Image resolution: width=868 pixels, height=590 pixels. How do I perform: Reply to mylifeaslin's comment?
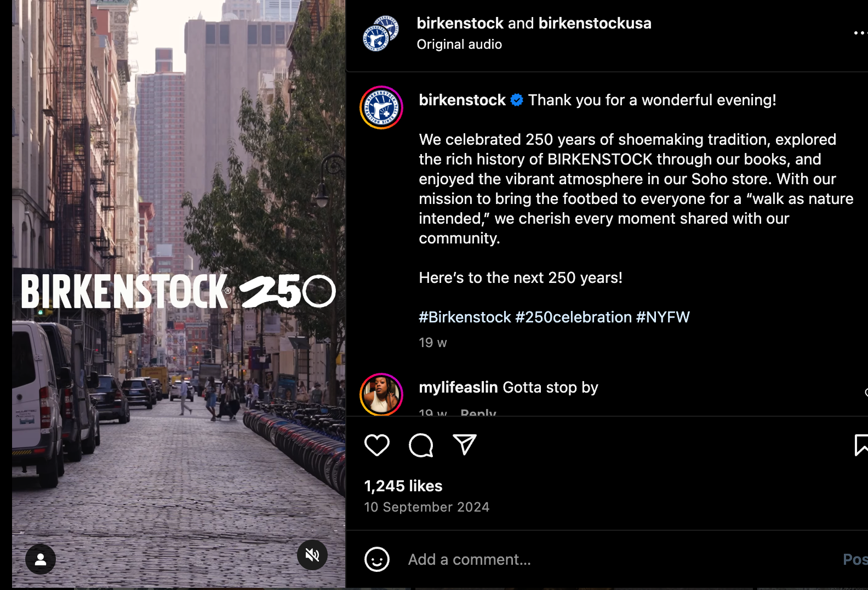(x=478, y=412)
